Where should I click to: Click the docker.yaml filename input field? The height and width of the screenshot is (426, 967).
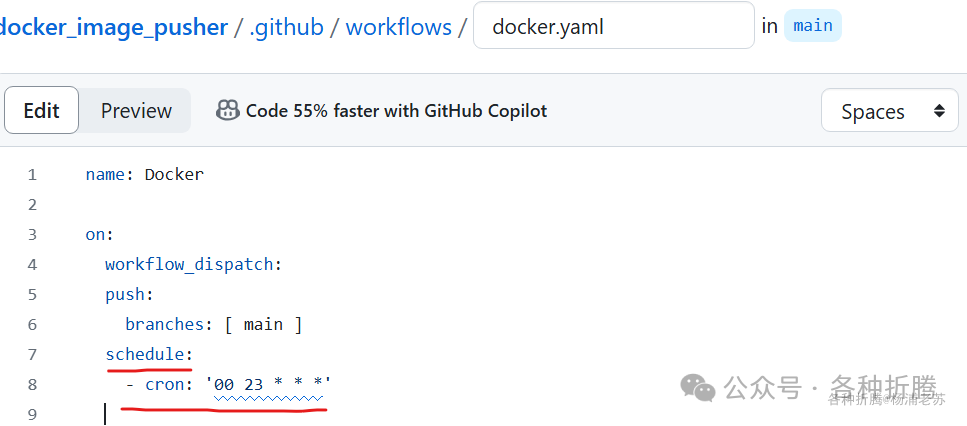point(614,25)
